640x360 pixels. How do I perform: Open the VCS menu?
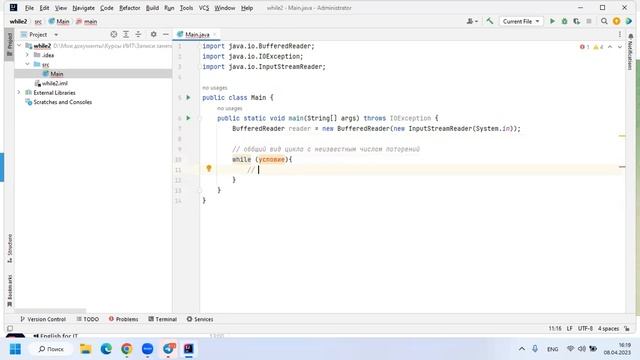204,8
